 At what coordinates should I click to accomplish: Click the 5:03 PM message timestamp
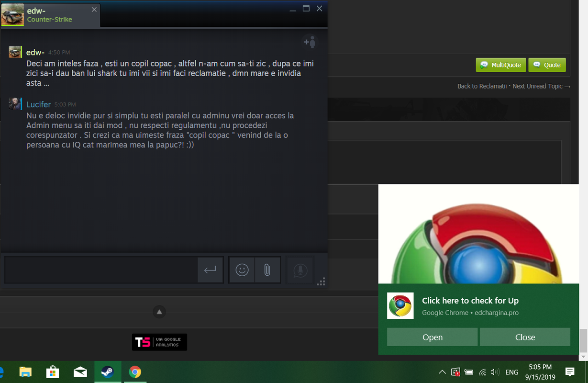pos(65,104)
